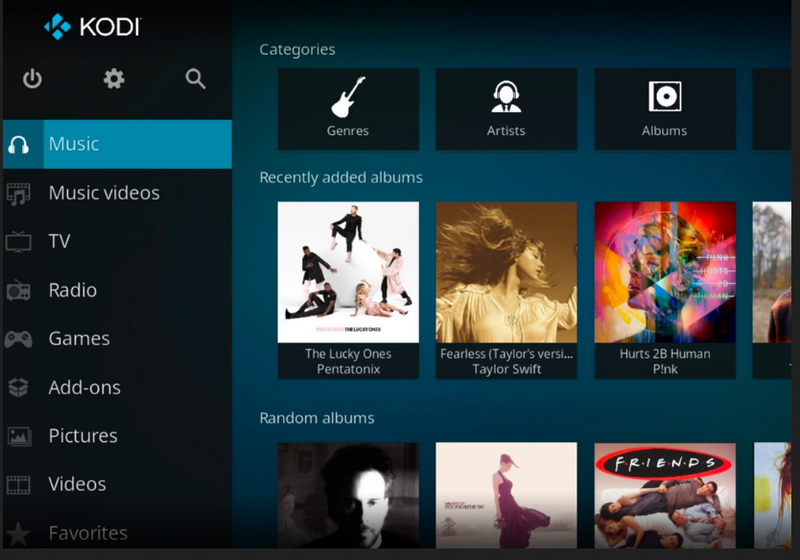Browse the Genres category
This screenshot has height=560, width=800.
[348, 109]
